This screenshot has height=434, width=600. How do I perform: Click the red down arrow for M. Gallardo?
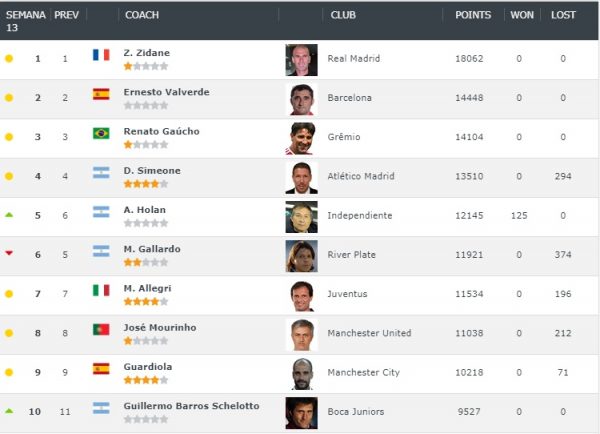9,253
